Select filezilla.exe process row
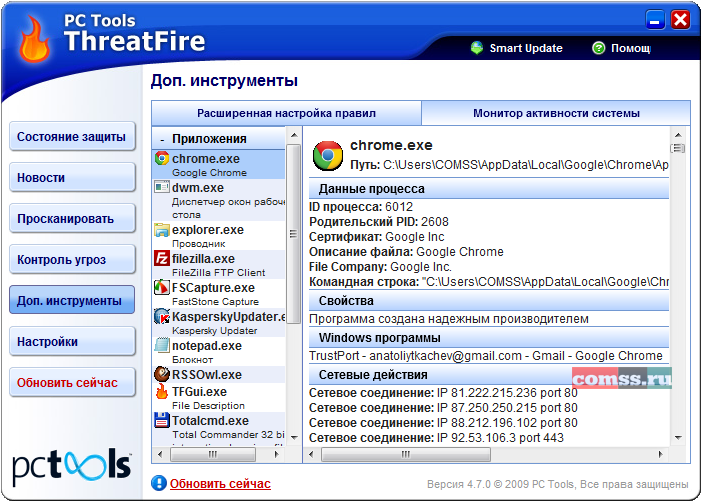The image size is (702, 502). (x=219, y=264)
